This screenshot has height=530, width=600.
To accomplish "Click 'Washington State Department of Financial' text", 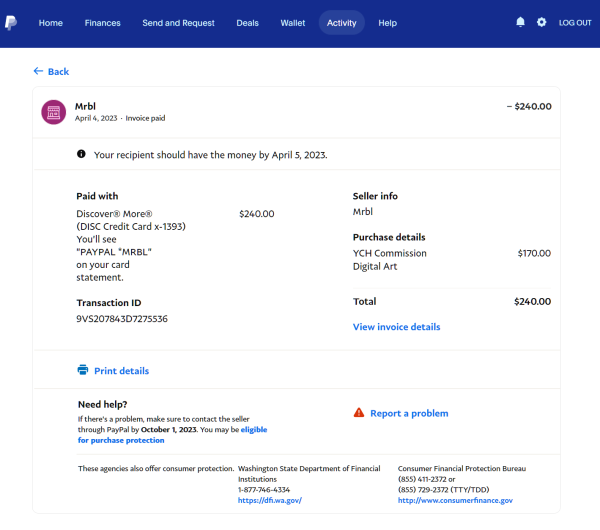I will tap(309, 468).
